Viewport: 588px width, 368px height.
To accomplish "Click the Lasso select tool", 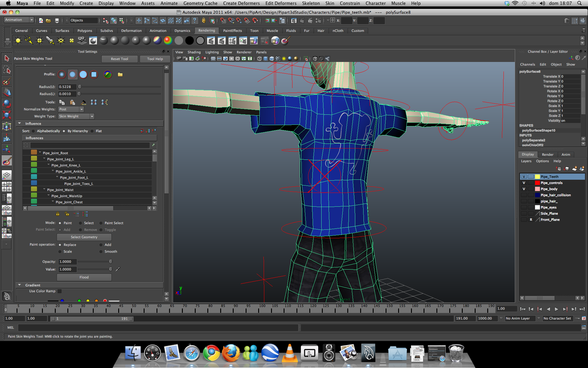I will (7, 70).
